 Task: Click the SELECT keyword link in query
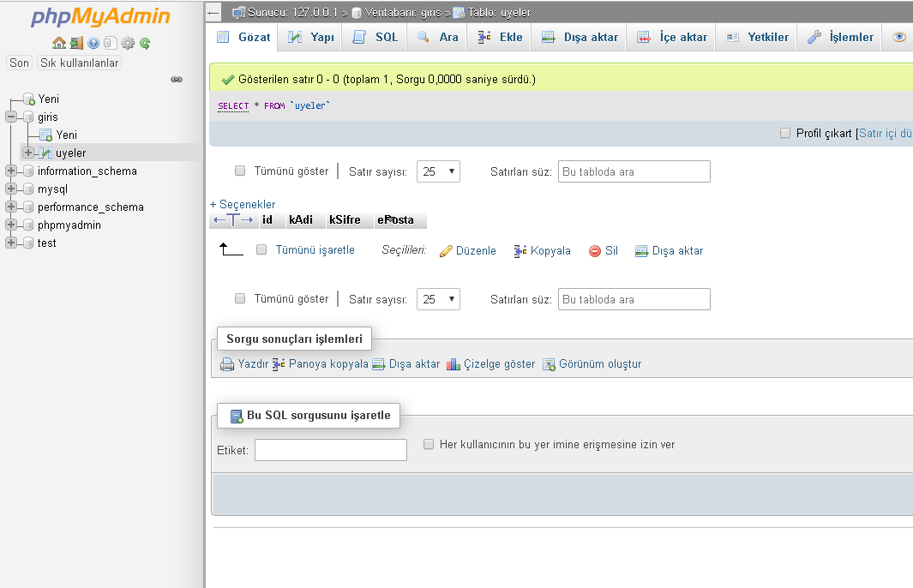click(233, 106)
